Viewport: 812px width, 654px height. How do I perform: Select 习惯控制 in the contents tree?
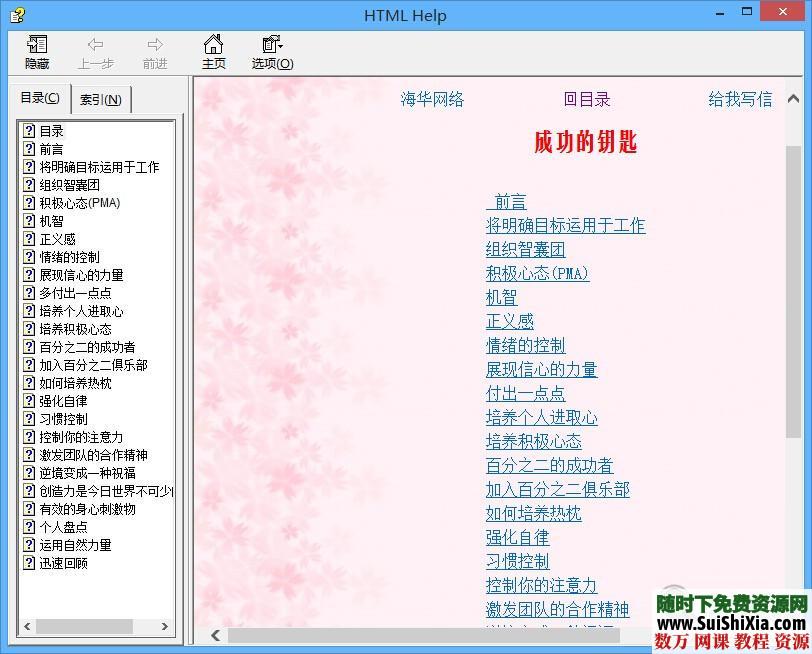tap(63, 419)
